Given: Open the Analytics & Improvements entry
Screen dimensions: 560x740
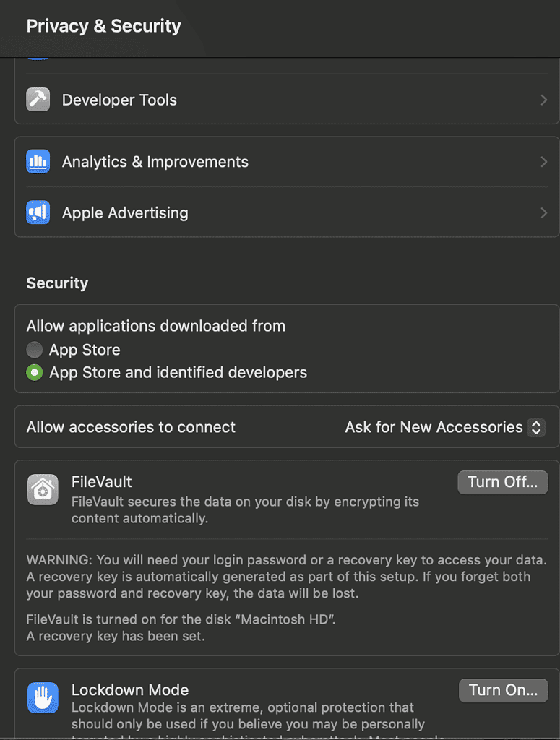Looking at the screenshot, I should (x=155, y=162).
